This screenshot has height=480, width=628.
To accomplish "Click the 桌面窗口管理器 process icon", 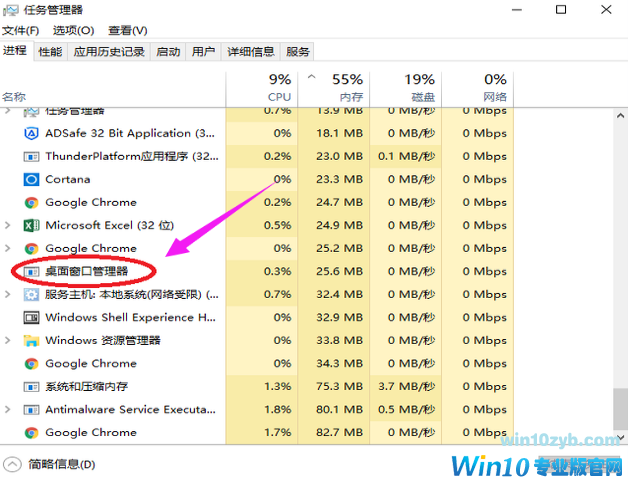I will (31, 272).
